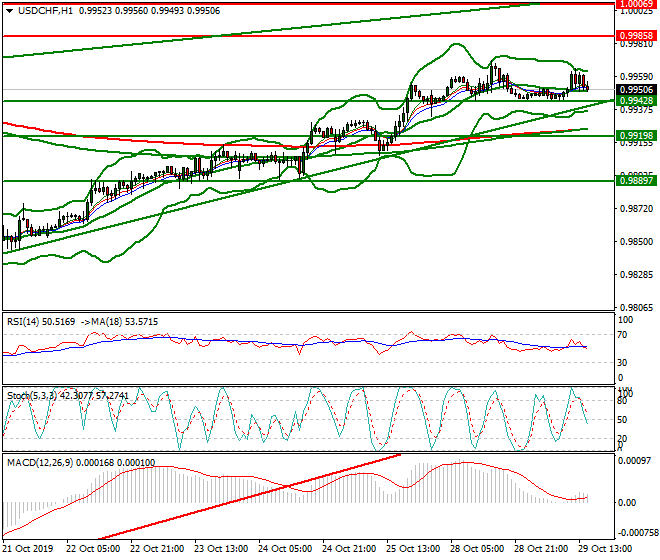
Task: Click the 23 Oct 13:00 time label
Action: [x=221, y=549]
